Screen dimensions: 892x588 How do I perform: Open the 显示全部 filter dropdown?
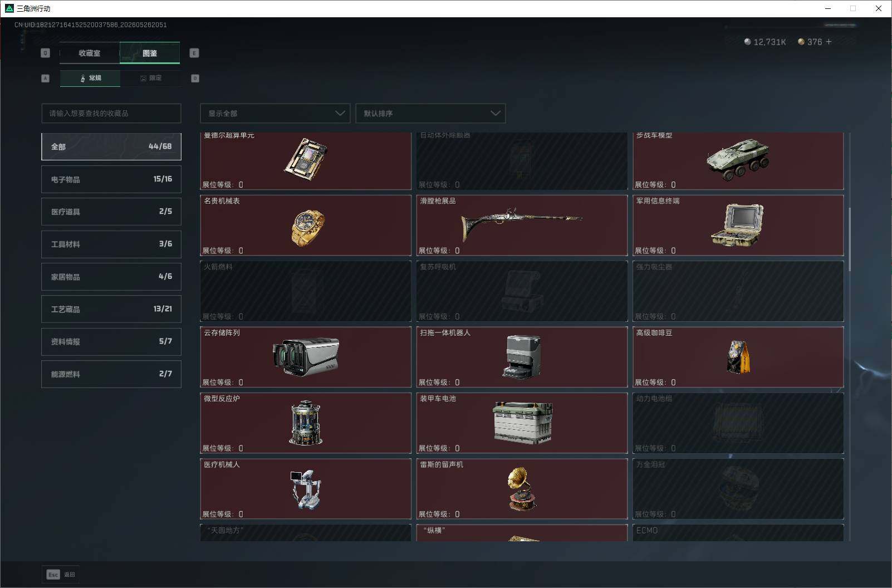[275, 113]
